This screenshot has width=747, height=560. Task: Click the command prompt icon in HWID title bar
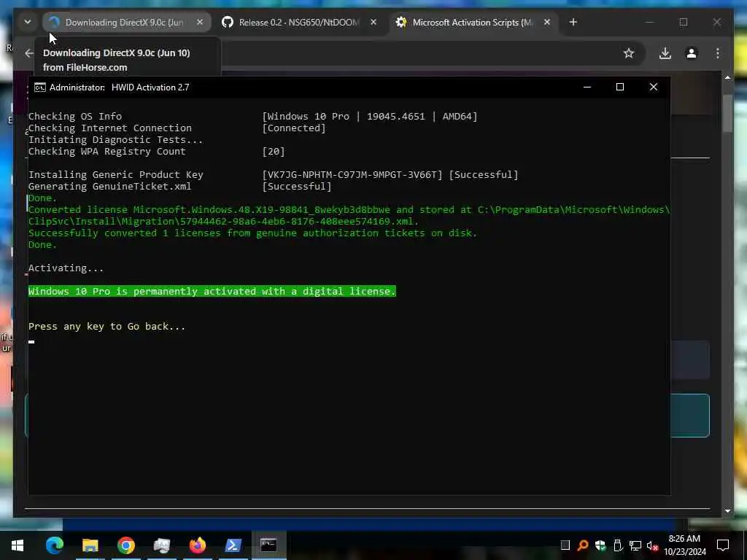coord(40,87)
